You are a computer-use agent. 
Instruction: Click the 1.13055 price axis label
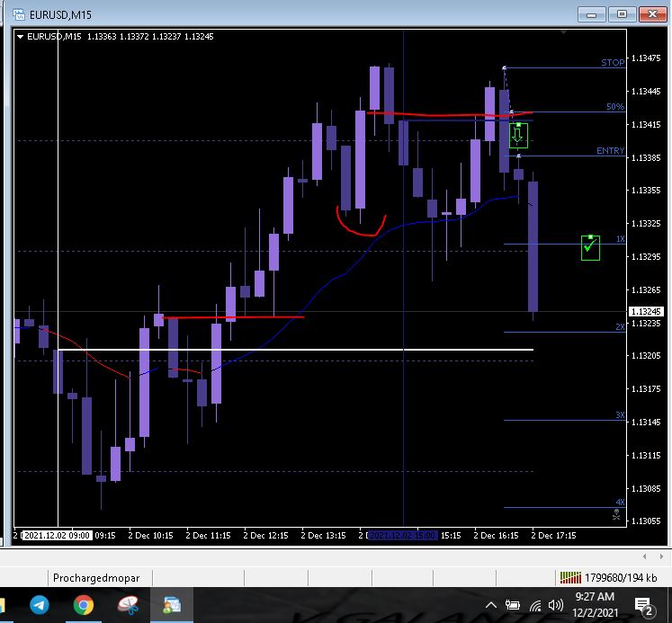pos(646,521)
